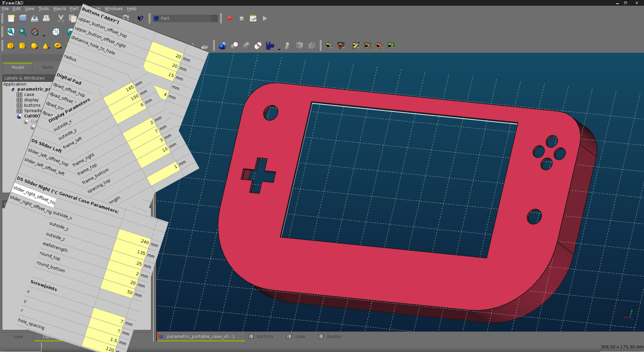Open the Tools menu
Image resolution: width=644 pixels, height=352 pixels.
(43, 9)
